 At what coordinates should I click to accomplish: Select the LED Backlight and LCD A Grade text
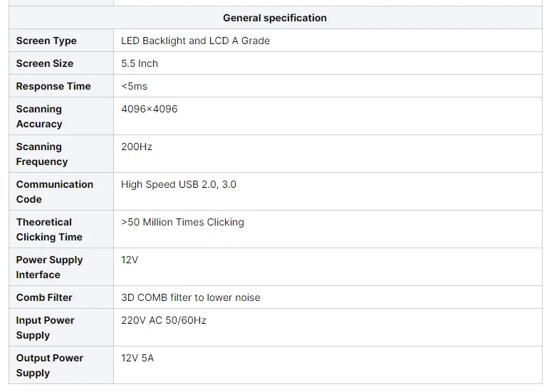click(195, 41)
